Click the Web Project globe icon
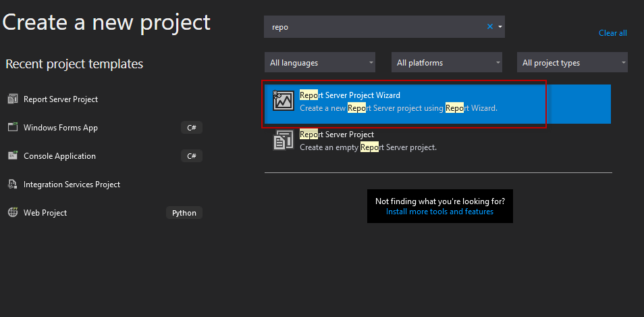Image resolution: width=644 pixels, height=317 pixels. (12, 212)
